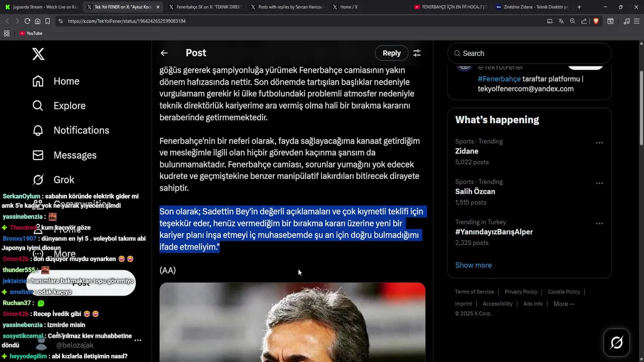The width and height of the screenshot is (644, 362).
Task: Open Salih Özcan trending topic
Action: 475,192
